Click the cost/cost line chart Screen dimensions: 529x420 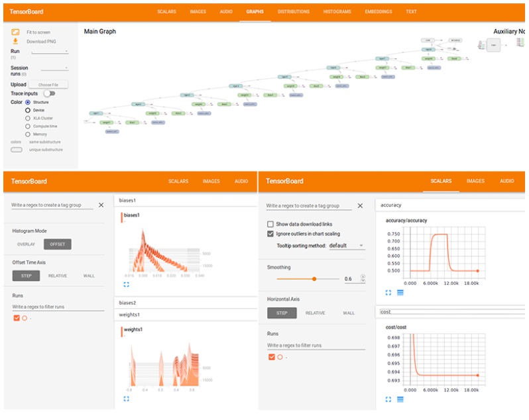444,359
